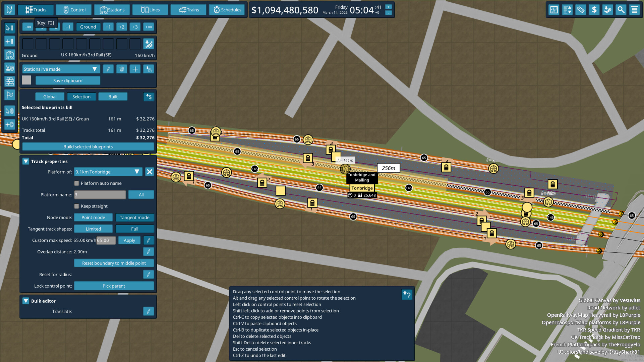Open the Schedules menu

coord(227,9)
